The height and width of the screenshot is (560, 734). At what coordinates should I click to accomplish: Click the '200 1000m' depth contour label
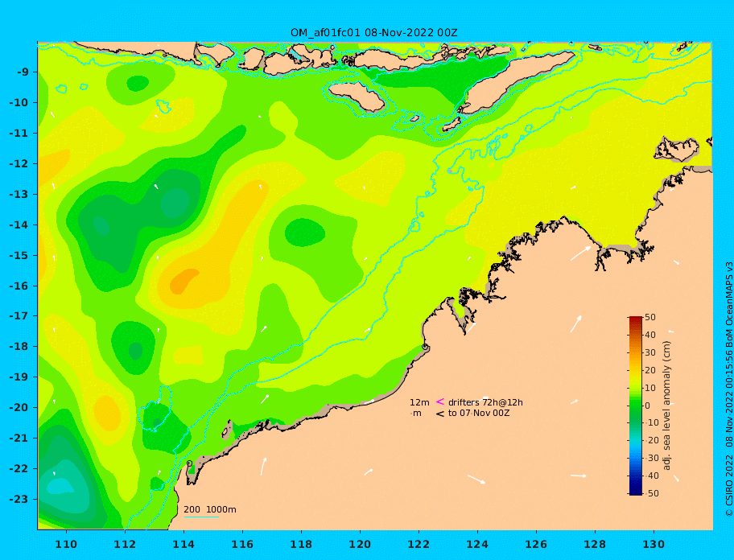pyautogui.click(x=210, y=509)
